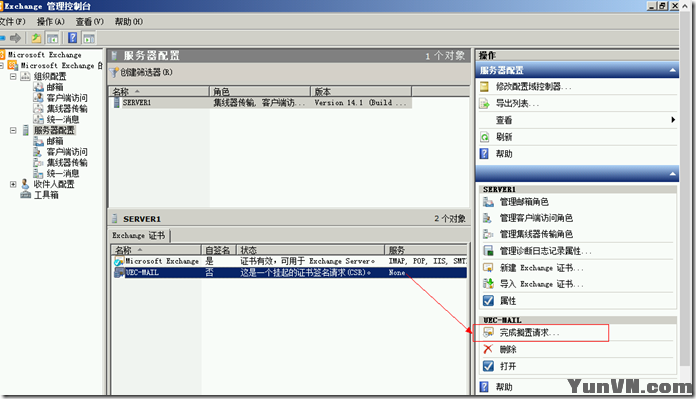This screenshot has width=696, height=399.
Task: Click the checkmark 打开 icon under UEC-MAIL
Action: click(x=488, y=366)
